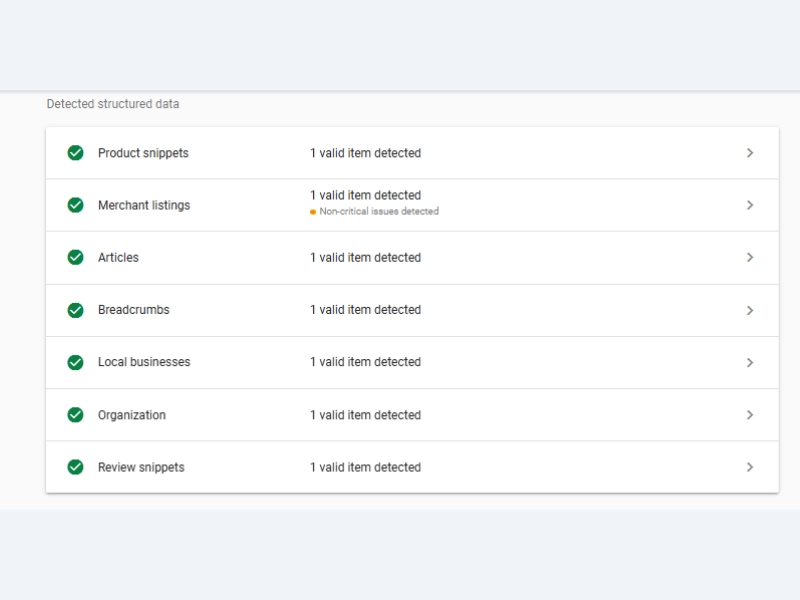
Task: Click the green checkmark beside Merchant listings
Action: click(x=75, y=205)
